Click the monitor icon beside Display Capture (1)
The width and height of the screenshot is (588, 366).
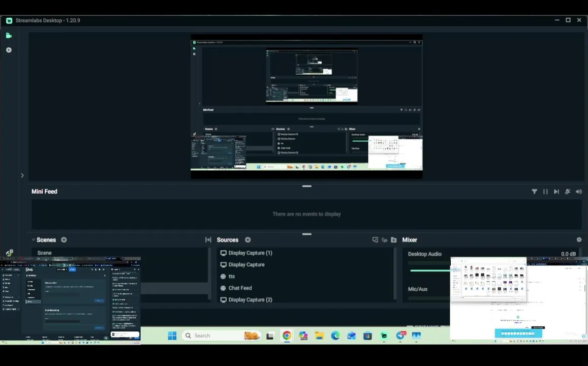click(223, 253)
